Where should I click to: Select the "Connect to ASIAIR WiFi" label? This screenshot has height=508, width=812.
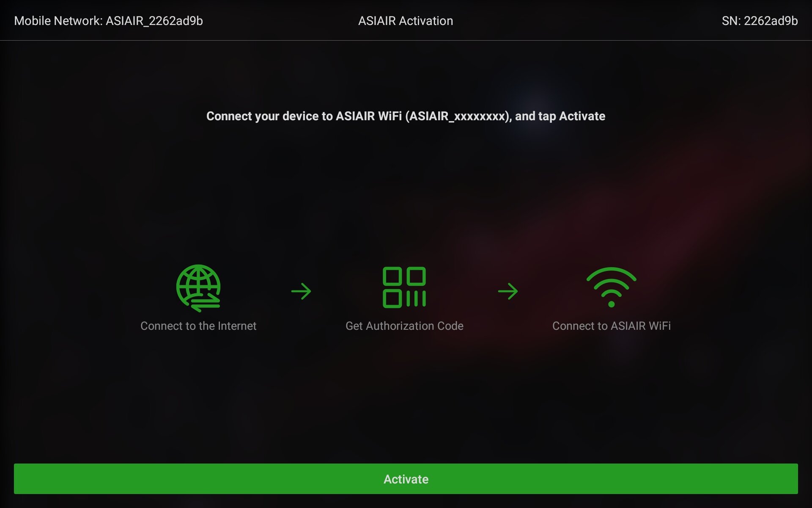coord(611,326)
